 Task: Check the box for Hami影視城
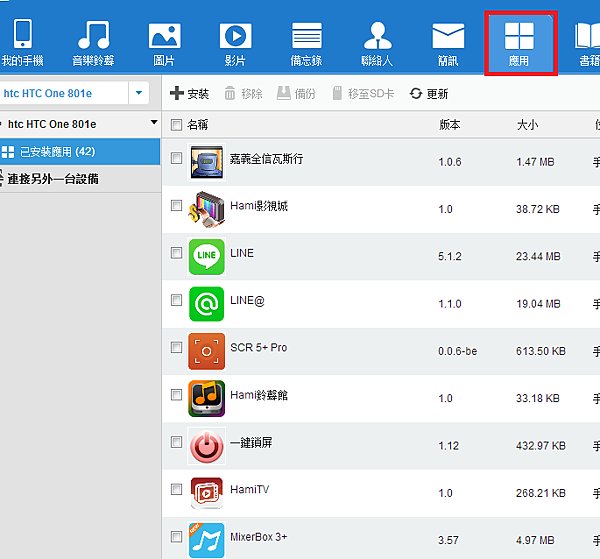(x=176, y=205)
